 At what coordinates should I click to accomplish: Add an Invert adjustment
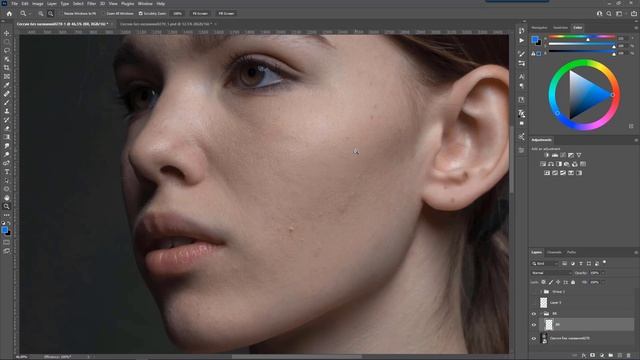(x=547, y=173)
